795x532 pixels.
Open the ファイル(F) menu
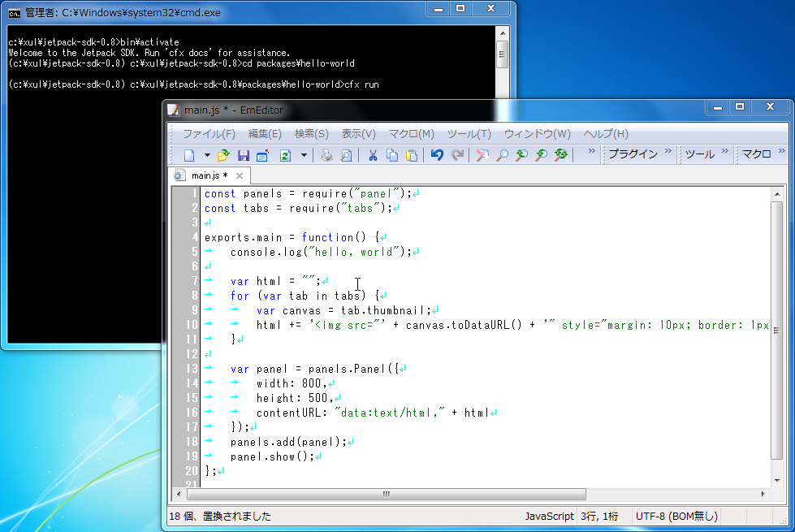(208, 134)
